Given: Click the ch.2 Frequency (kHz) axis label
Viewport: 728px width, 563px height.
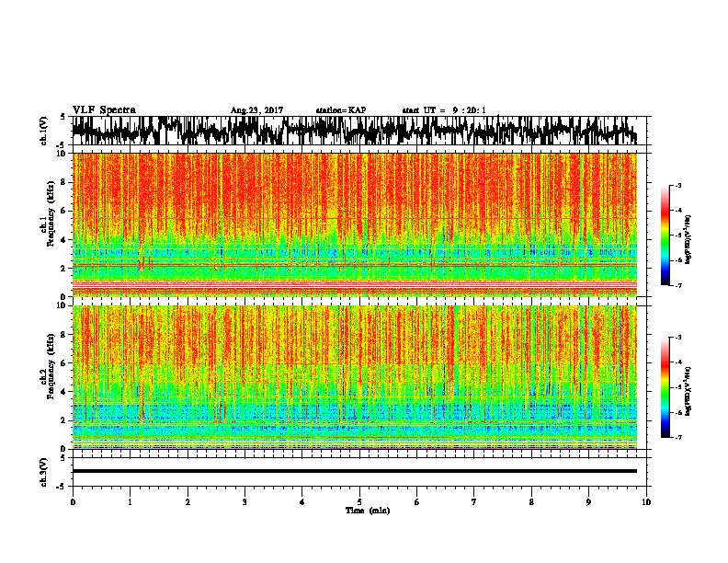Looking at the screenshot, I should tap(48, 366).
